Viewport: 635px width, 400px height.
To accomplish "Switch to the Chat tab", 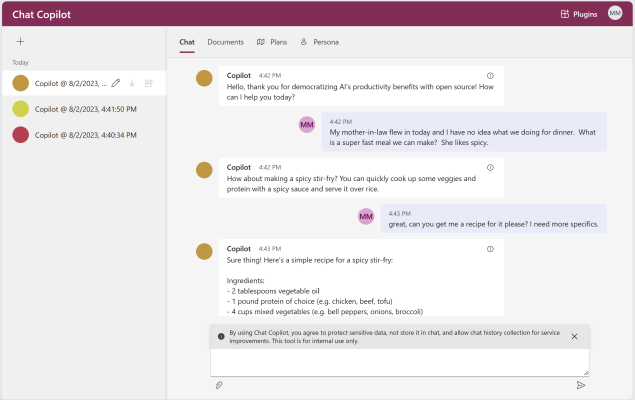I will pyautogui.click(x=187, y=42).
